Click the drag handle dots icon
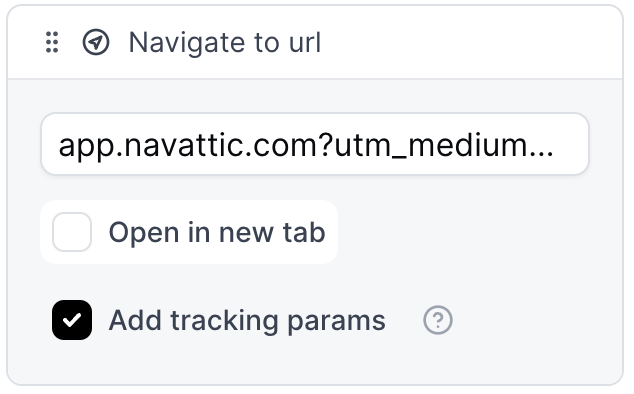Screen dimensions: 634x394 (x=52, y=42)
